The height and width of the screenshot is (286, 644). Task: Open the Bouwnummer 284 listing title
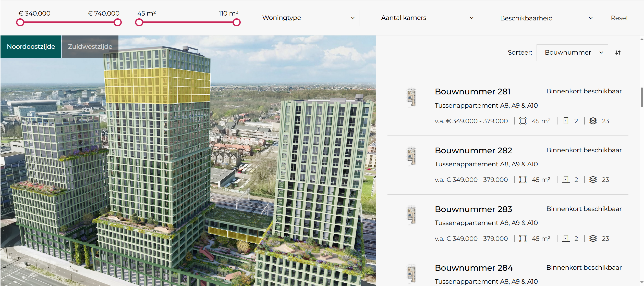[474, 268]
